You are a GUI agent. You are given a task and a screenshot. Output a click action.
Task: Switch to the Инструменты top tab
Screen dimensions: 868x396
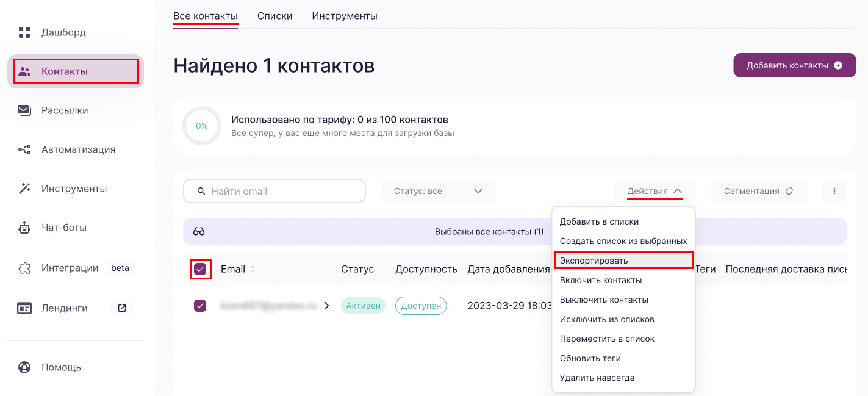pyautogui.click(x=345, y=16)
